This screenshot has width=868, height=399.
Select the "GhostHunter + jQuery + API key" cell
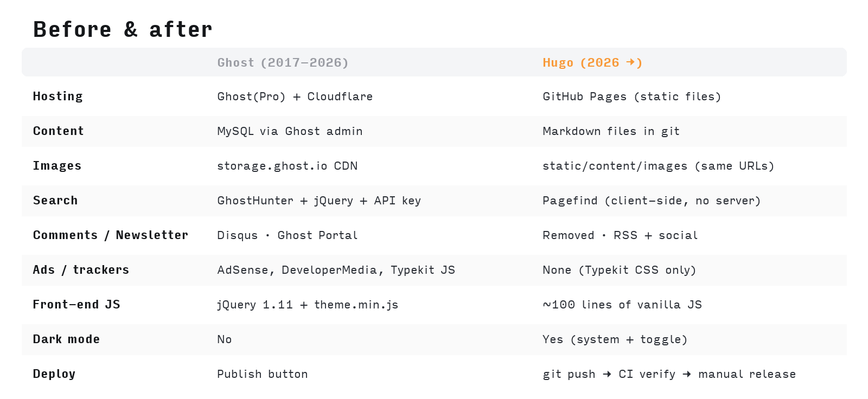click(319, 201)
